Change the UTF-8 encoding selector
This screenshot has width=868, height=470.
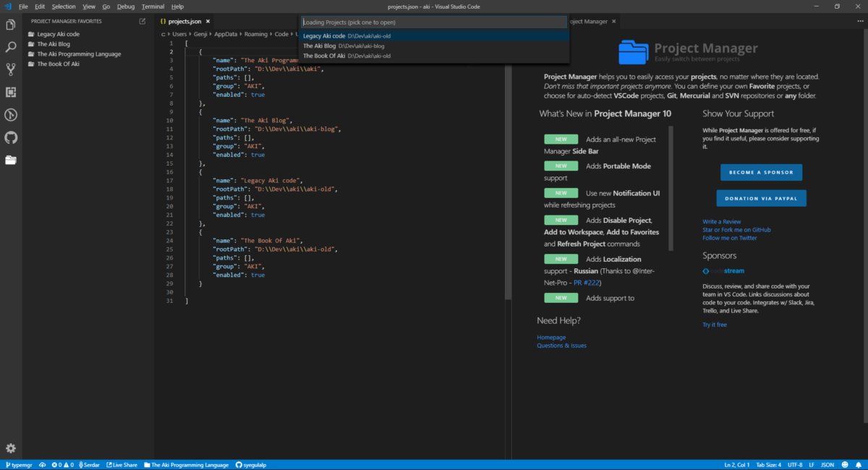coord(795,465)
